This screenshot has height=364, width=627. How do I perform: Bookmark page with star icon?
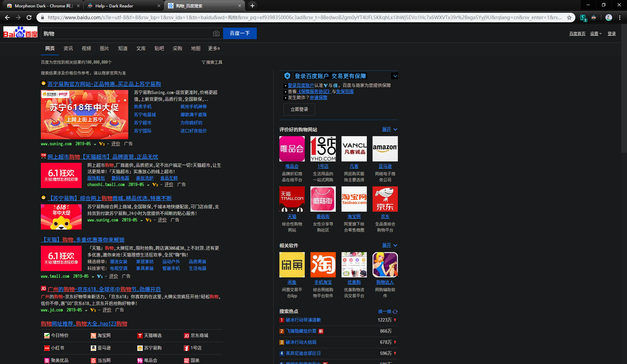(x=569, y=18)
